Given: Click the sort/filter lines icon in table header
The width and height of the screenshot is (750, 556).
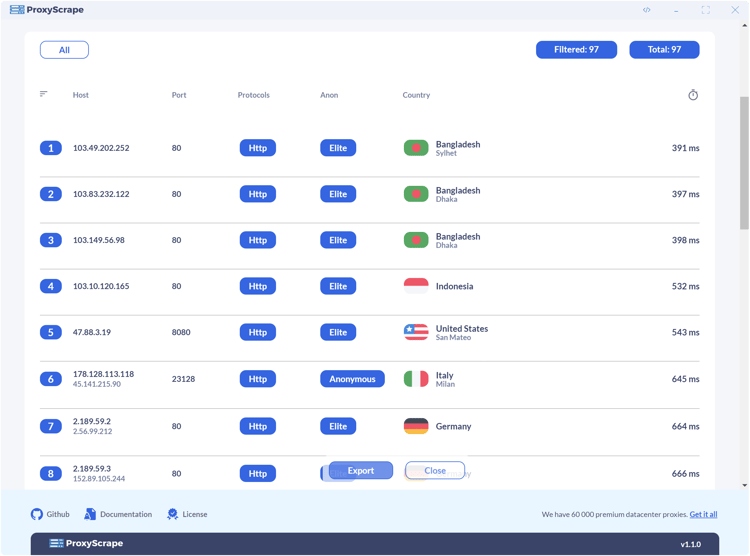Looking at the screenshot, I should click(x=44, y=94).
